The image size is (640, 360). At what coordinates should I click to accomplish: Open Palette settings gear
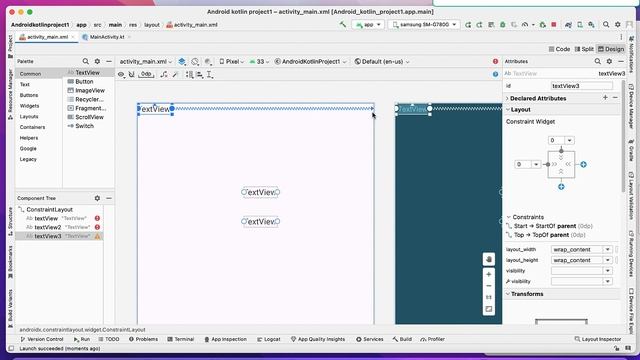(97, 61)
